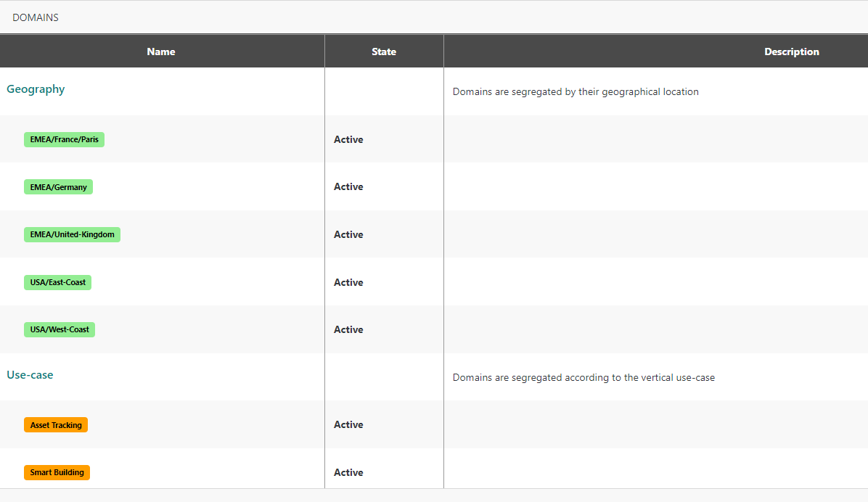
Task: Click the DOMAINS panel title
Action: click(36, 17)
